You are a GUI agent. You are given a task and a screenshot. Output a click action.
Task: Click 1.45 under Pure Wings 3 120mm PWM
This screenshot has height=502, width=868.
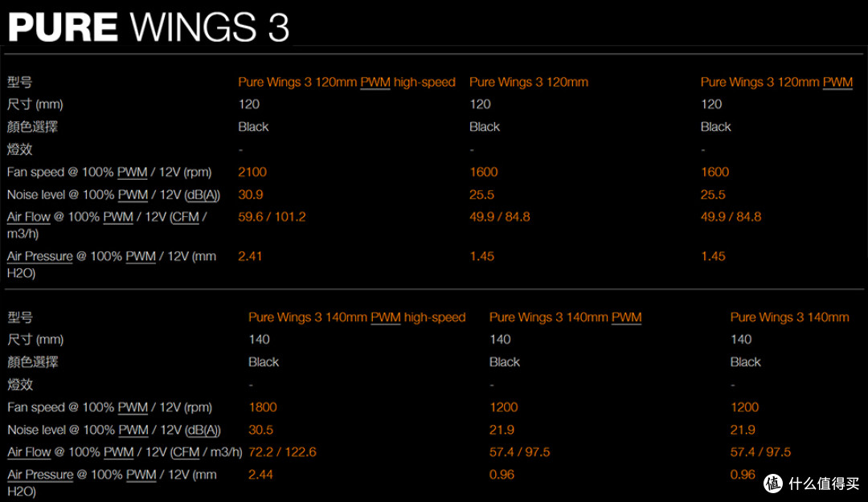[713, 256]
